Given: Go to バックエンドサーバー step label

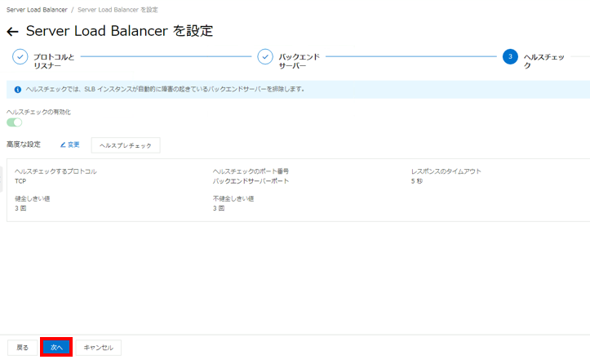Looking at the screenshot, I should click(299, 61).
